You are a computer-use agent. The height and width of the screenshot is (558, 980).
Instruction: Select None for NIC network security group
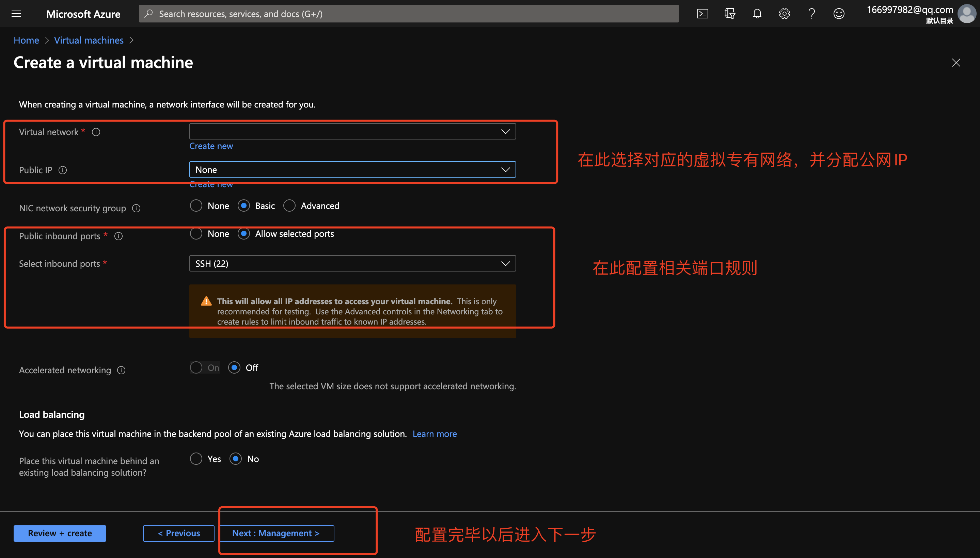click(x=196, y=206)
